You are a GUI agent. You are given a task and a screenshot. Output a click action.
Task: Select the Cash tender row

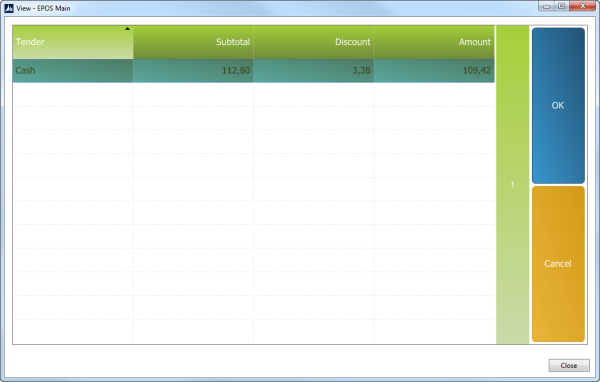tap(253, 71)
